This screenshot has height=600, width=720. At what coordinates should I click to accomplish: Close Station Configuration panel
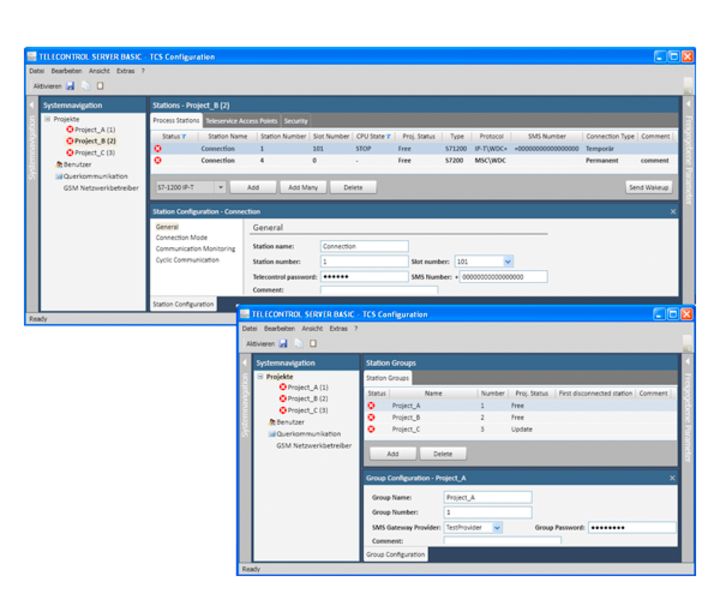coord(673,212)
